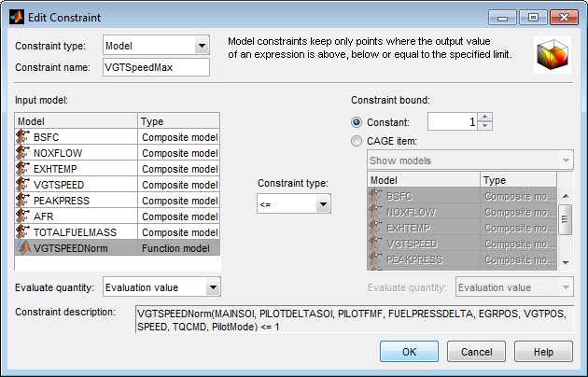
Task: Open the Evaluate quantity dropdown
Action: coord(212,287)
